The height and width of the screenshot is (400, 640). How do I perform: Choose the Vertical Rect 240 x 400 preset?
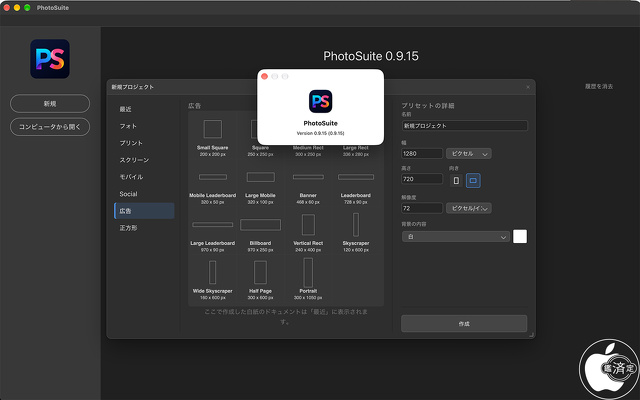coord(308,233)
